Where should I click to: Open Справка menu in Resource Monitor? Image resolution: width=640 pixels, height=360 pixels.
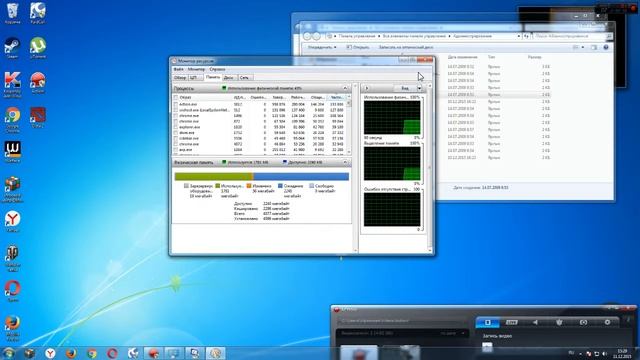[217, 69]
